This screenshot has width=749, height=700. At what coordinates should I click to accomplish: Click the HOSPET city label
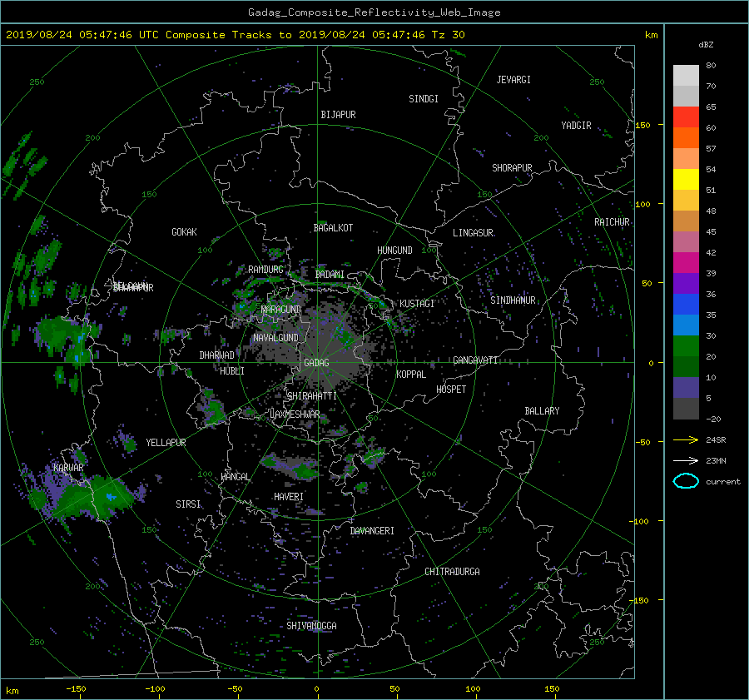(451, 390)
